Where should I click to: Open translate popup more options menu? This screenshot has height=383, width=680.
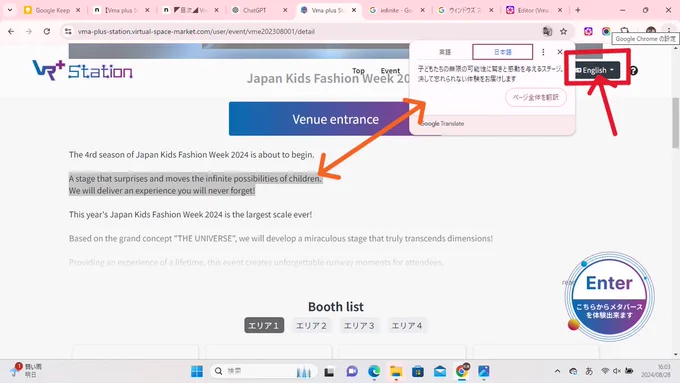point(543,52)
